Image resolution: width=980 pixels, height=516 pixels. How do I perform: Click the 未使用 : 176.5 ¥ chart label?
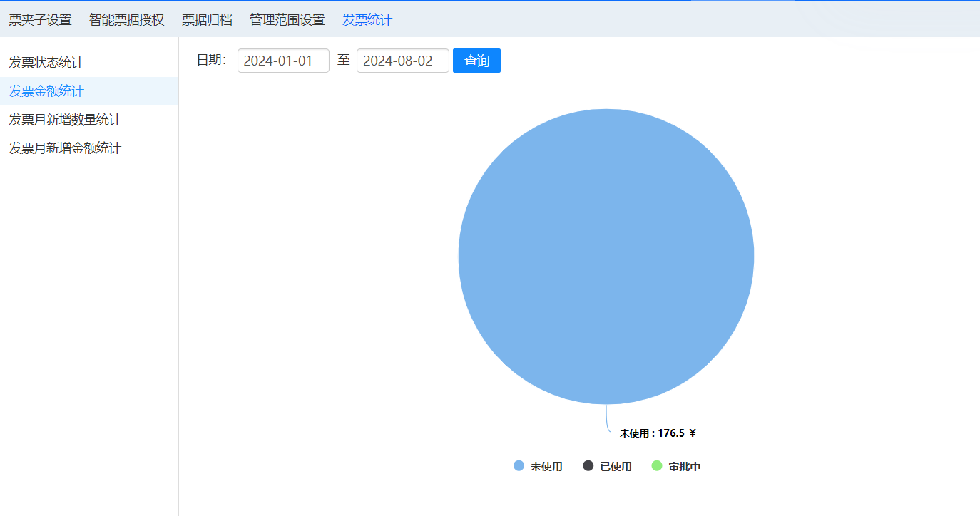(x=657, y=433)
